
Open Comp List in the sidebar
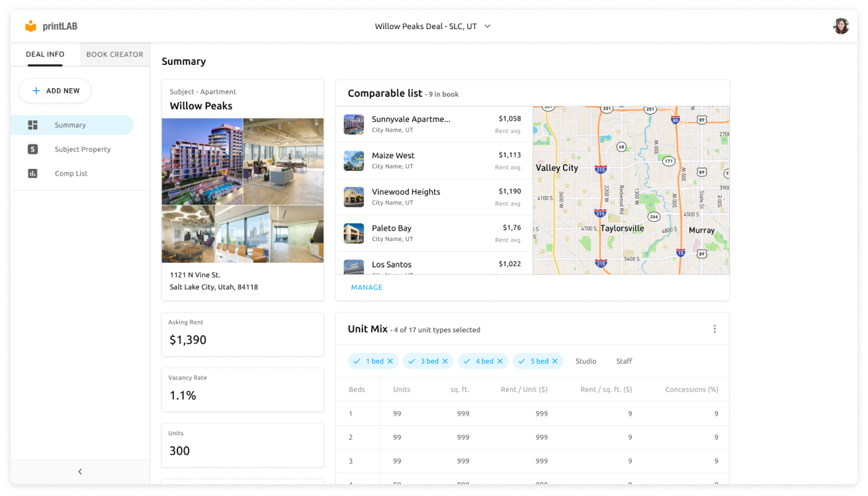72,174
